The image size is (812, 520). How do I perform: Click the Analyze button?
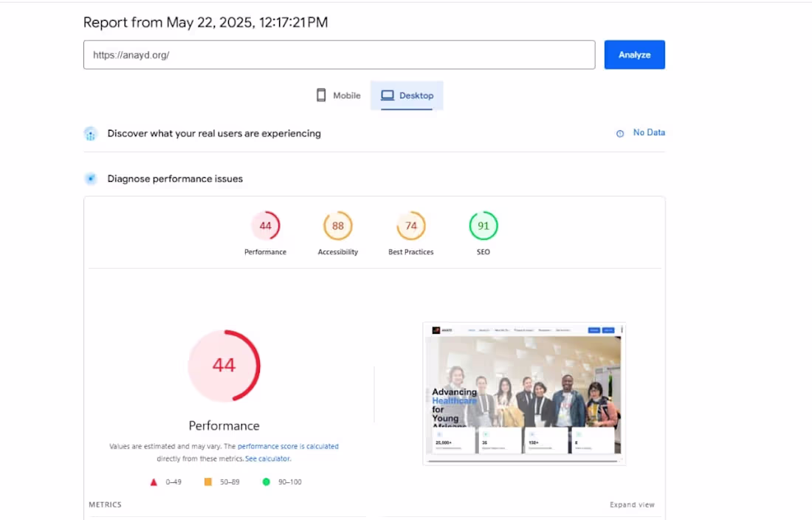click(x=634, y=55)
